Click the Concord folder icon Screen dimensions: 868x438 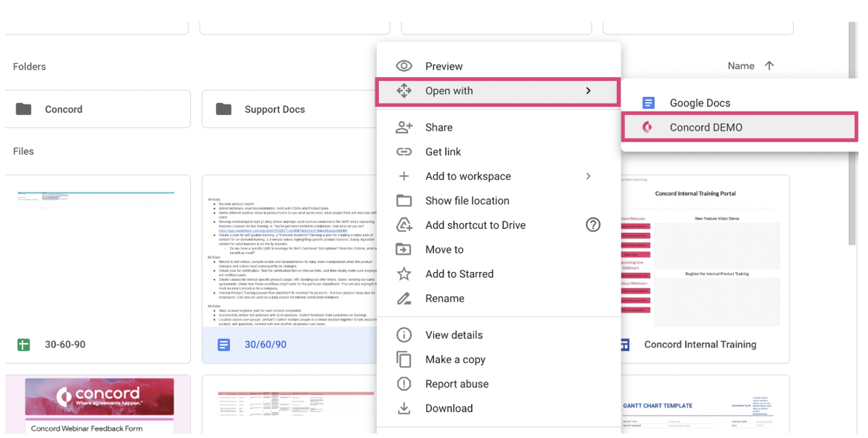click(x=24, y=109)
